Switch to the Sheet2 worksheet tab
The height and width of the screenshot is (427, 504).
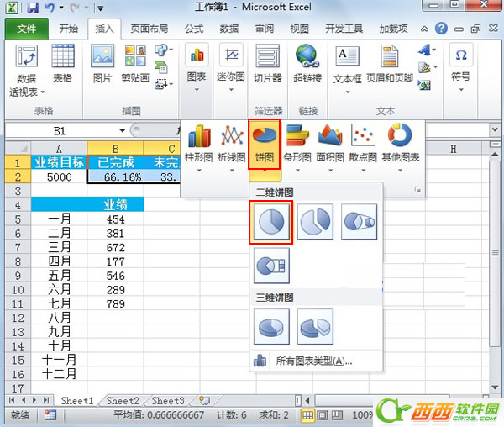tap(123, 401)
